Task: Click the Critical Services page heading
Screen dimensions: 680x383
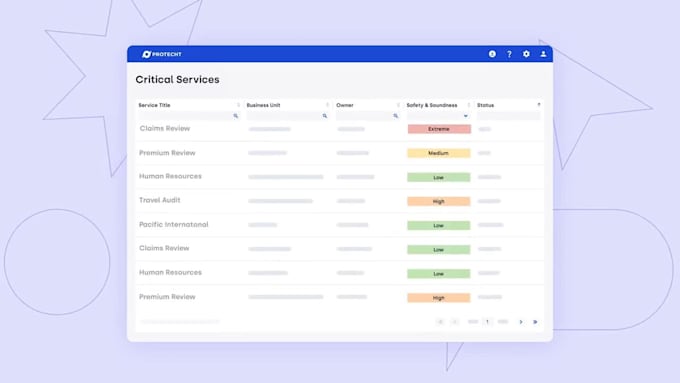Action: tap(177, 79)
